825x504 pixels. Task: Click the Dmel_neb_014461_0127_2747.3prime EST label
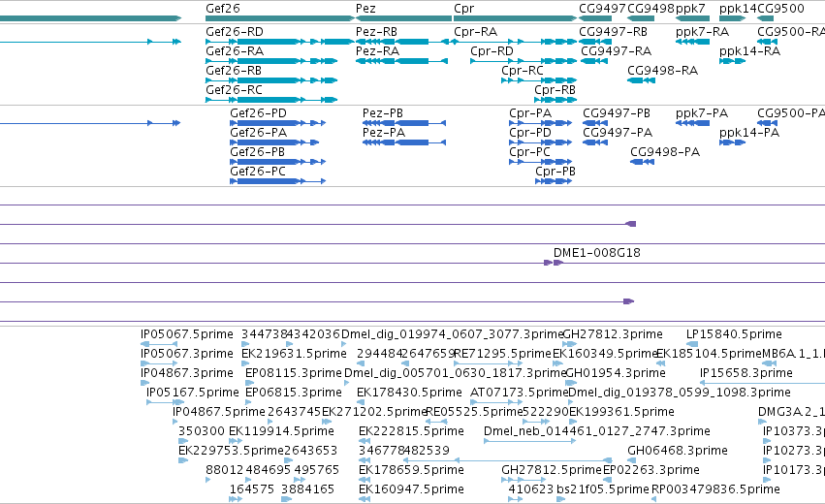[x=597, y=431]
